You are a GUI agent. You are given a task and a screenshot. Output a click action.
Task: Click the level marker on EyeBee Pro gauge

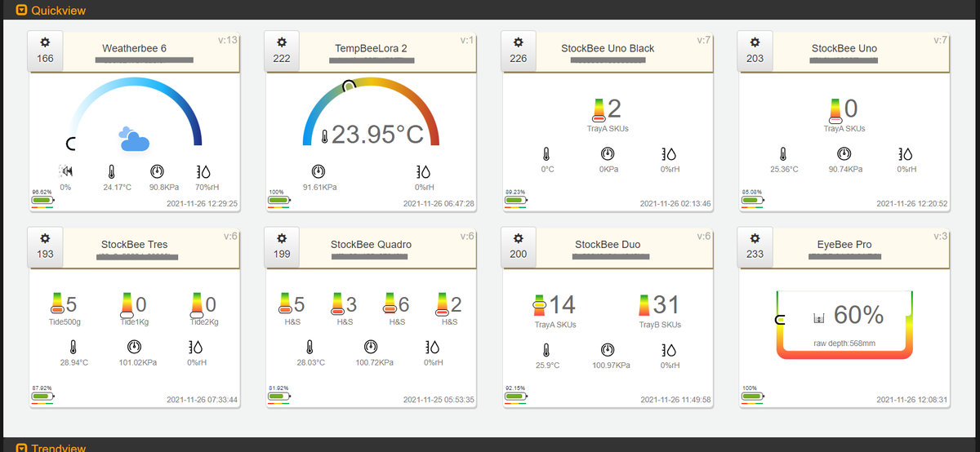coord(780,319)
